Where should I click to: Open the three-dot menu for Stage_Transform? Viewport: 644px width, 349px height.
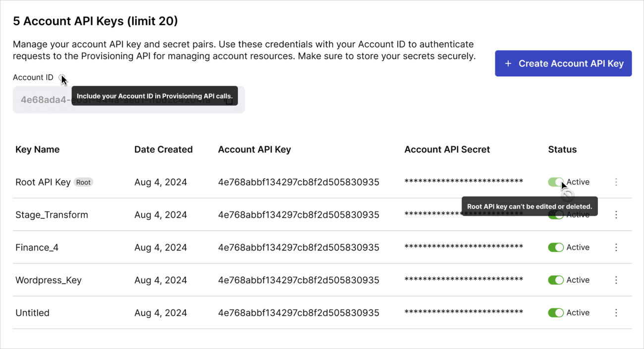click(x=616, y=215)
